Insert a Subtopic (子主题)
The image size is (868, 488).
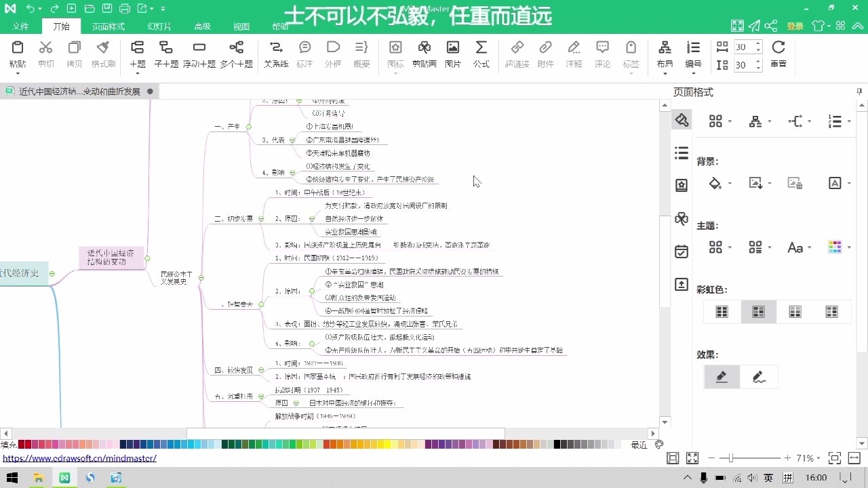point(166,54)
